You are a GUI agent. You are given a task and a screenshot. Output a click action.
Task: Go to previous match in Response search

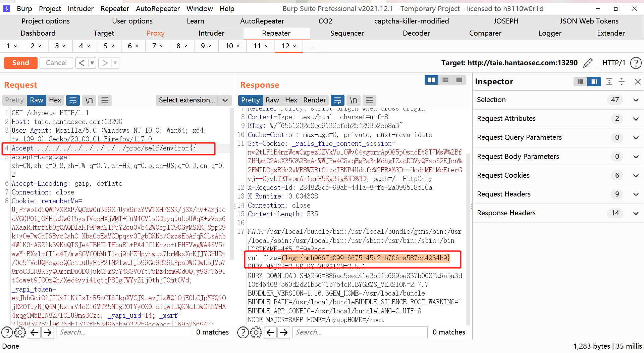[x=270, y=333]
